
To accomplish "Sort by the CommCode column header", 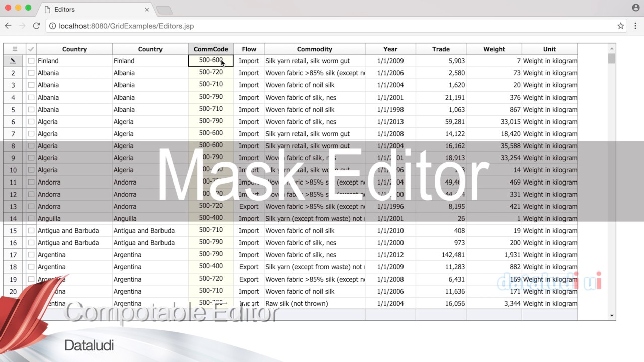I will click(211, 49).
